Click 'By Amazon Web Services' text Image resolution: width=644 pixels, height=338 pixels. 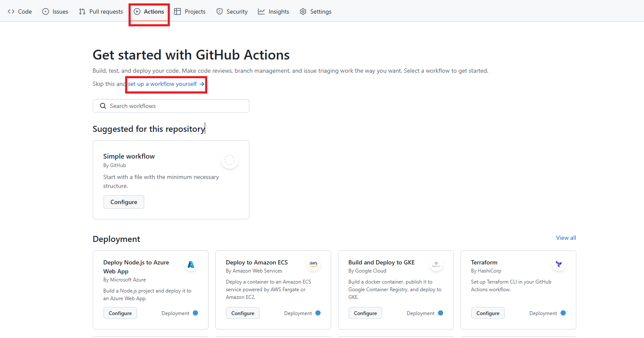pyautogui.click(x=254, y=271)
